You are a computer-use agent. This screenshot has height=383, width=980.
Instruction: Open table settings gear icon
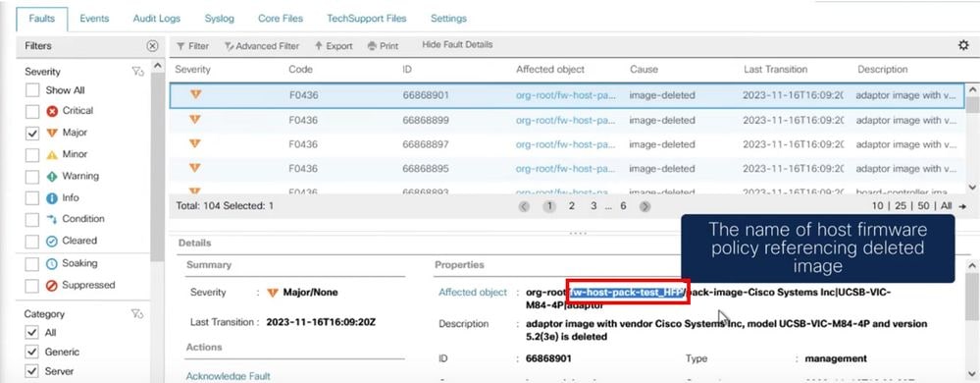pos(963,45)
